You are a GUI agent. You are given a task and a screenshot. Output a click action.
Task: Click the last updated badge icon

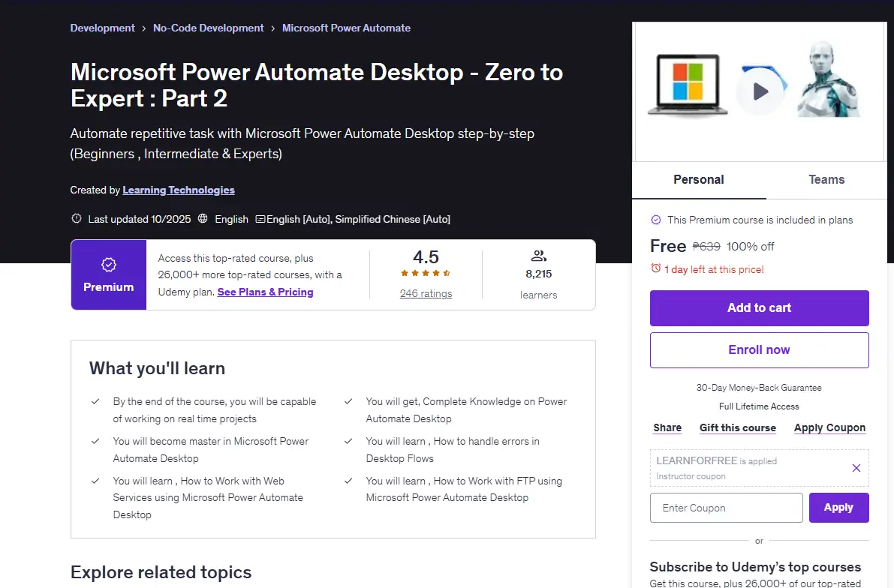click(77, 219)
